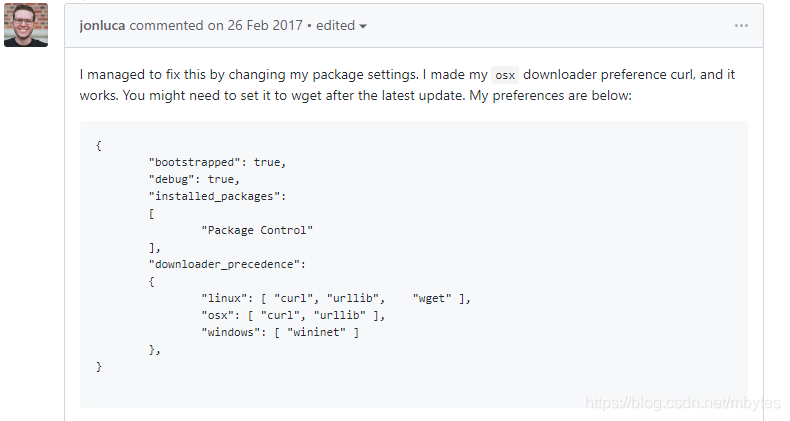Click the "bootstrapped": true line in code
This screenshot has height=421, width=790.
[217, 162]
